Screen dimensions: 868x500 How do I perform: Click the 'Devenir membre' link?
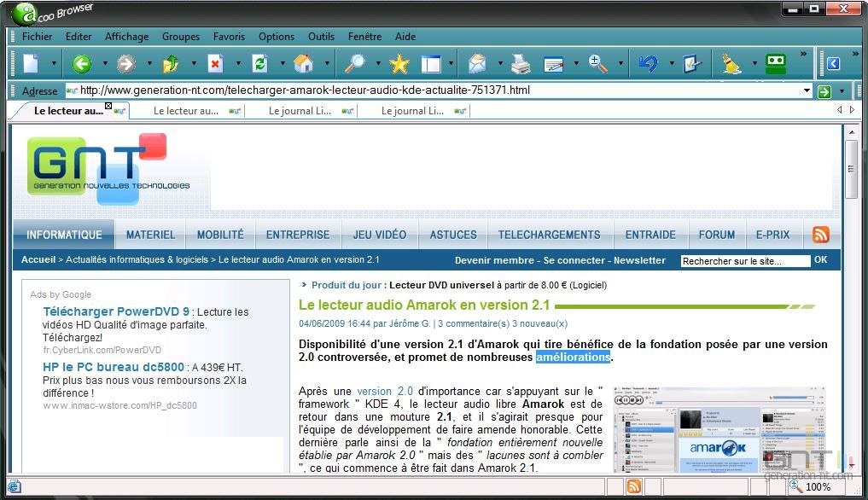pos(494,260)
